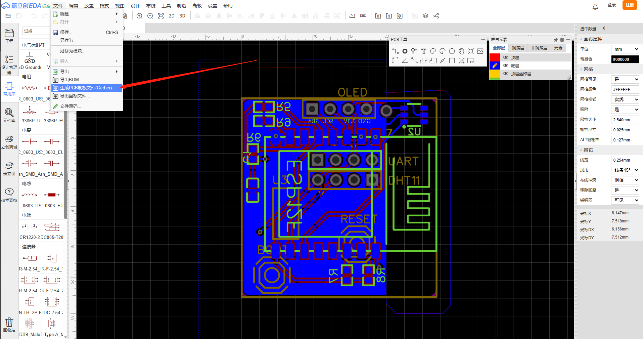Run the DRC check from toolbar

363,16
